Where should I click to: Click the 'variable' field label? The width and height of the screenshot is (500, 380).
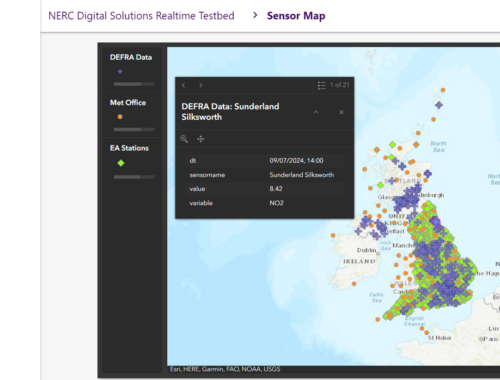(201, 203)
